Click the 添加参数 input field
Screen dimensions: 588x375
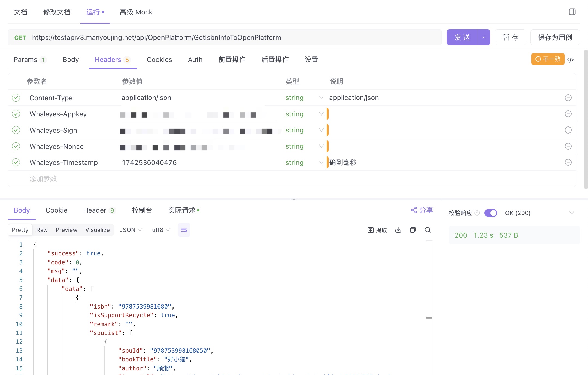coord(43,179)
